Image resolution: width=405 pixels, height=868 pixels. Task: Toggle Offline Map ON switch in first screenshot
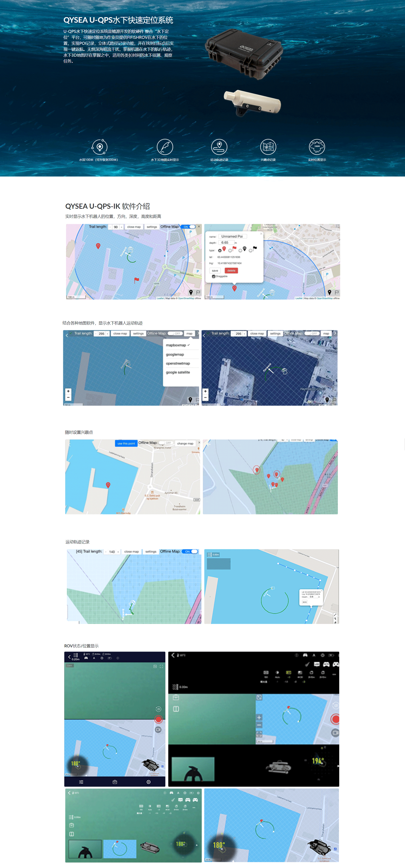(188, 227)
